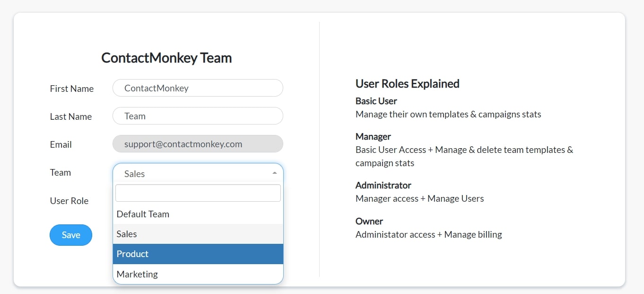Focus the search box inside Team dropdown

(198, 193)
